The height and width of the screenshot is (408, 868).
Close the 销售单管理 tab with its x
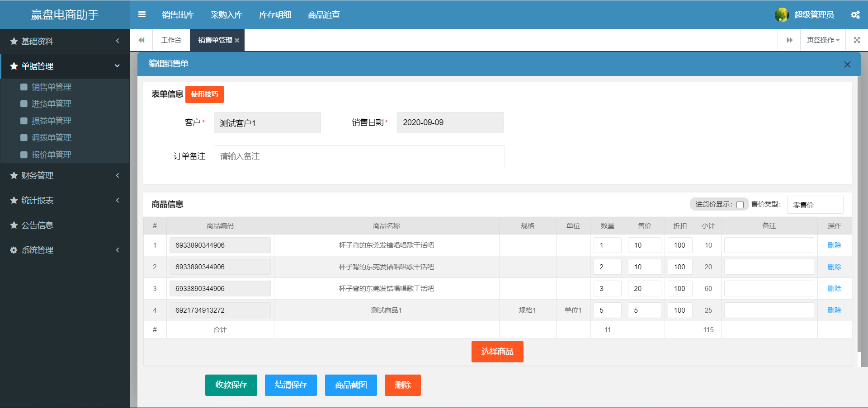pos(237,40)
